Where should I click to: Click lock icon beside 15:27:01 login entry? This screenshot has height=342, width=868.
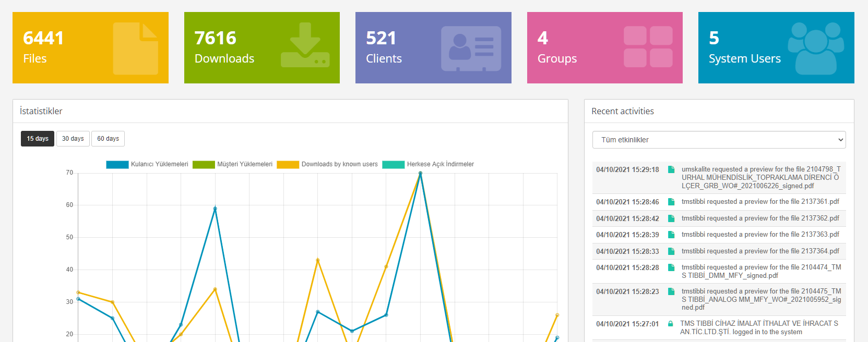point(670,324)
